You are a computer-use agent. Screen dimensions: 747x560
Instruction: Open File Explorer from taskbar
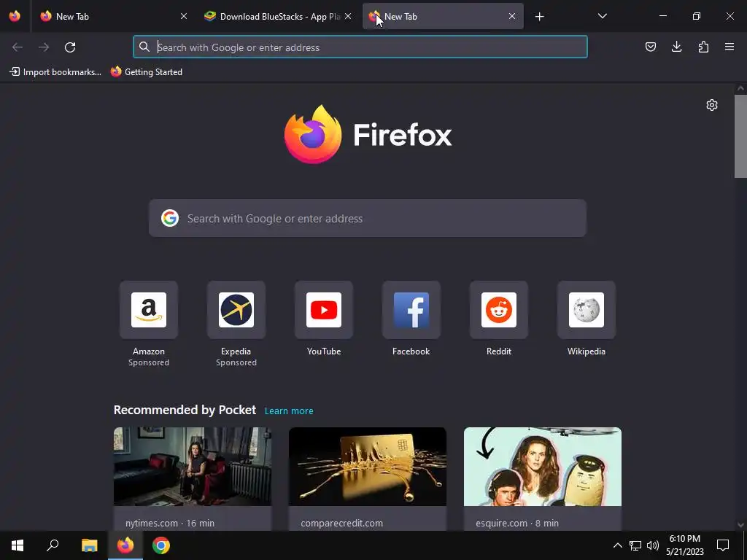click(89, 545)
